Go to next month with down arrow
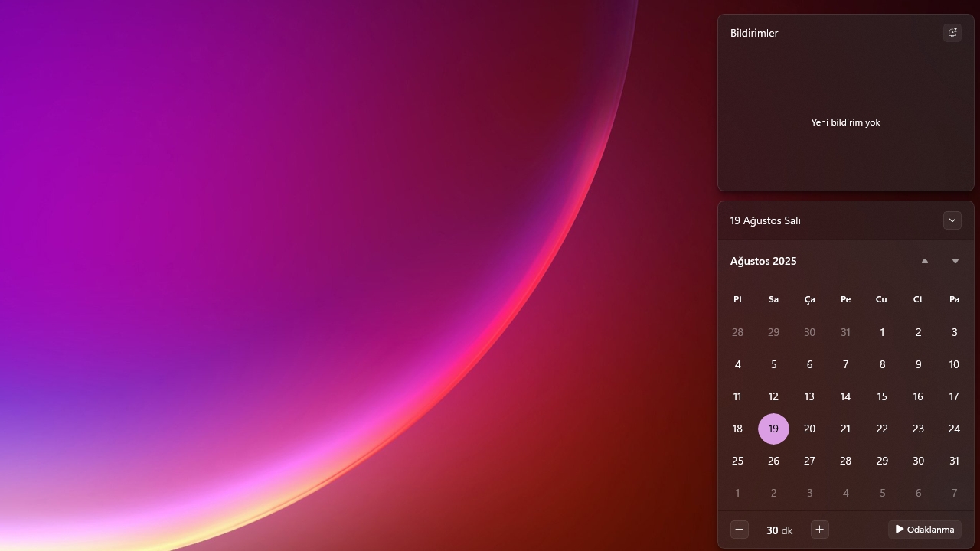 click(955, 261)
